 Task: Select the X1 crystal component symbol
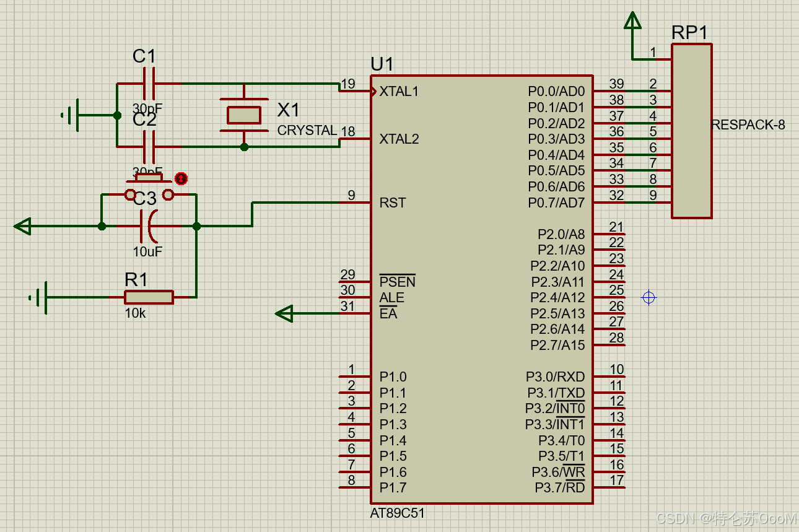pyautogui.click(x=244, y=115)
